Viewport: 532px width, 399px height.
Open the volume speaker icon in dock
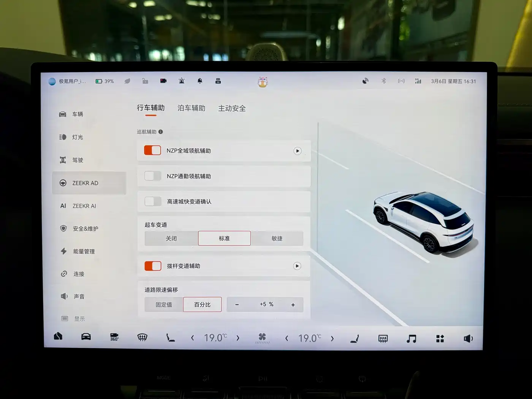pyautogui.click(x=468, y=338)
